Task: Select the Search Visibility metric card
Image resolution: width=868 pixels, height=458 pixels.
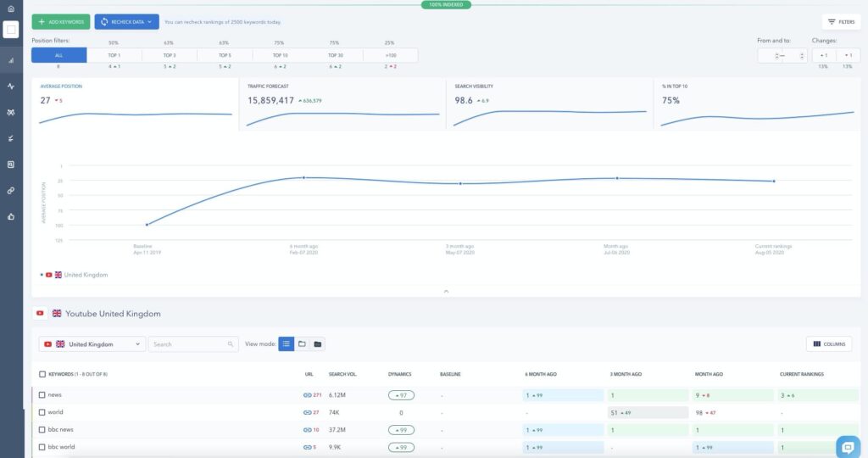Action: [x=549, y=104]
